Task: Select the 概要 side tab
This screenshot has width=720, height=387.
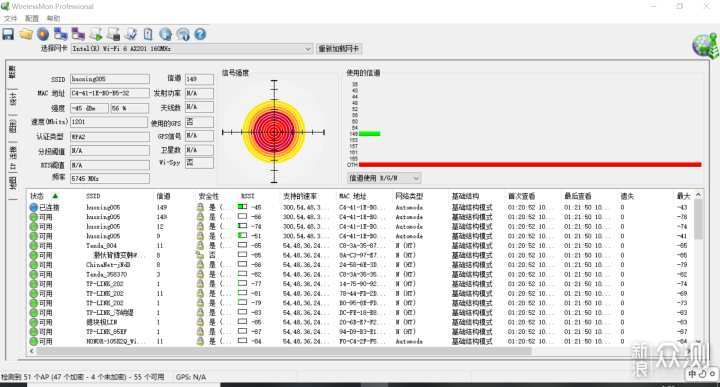Action: [x=12, y=73]
